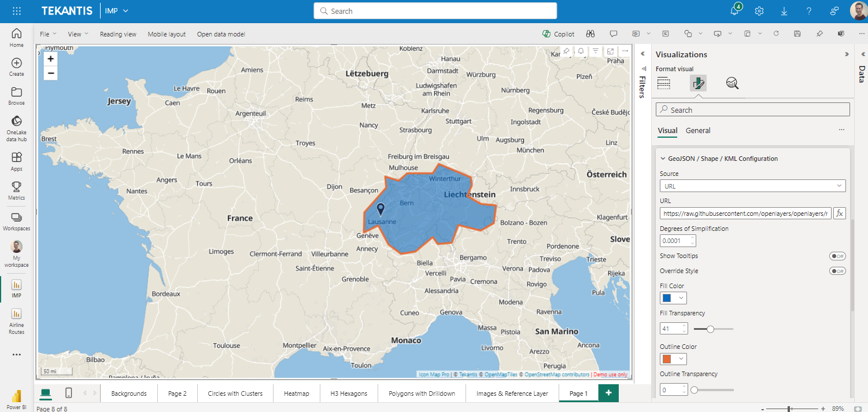Image resolution: width=868 pixels, height=412 pixels.
Task: Click the map zoom in plus button
Action: [x=51, y=59]
